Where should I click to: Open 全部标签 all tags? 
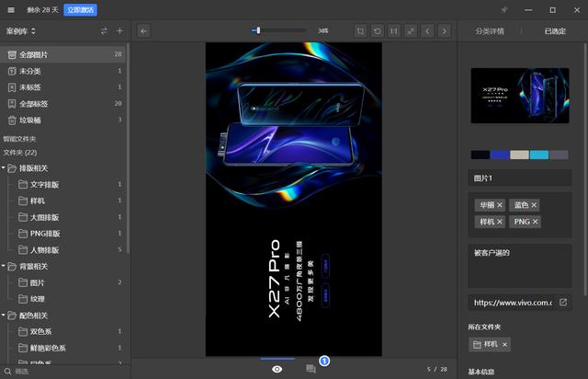[64, 104]
